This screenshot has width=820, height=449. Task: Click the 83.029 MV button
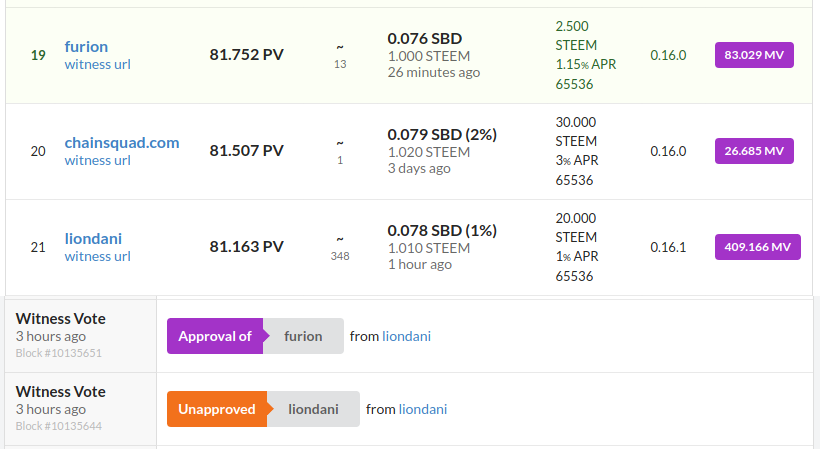tap(754, 55)
